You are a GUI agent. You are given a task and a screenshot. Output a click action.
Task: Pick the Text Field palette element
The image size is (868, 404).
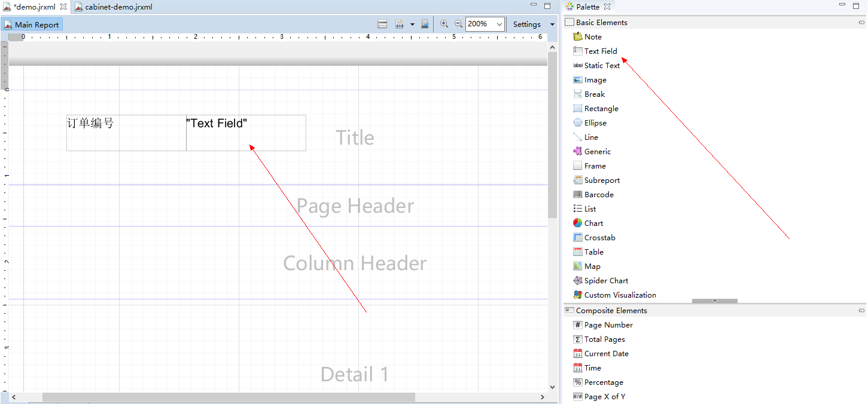[x=595, y=51]
